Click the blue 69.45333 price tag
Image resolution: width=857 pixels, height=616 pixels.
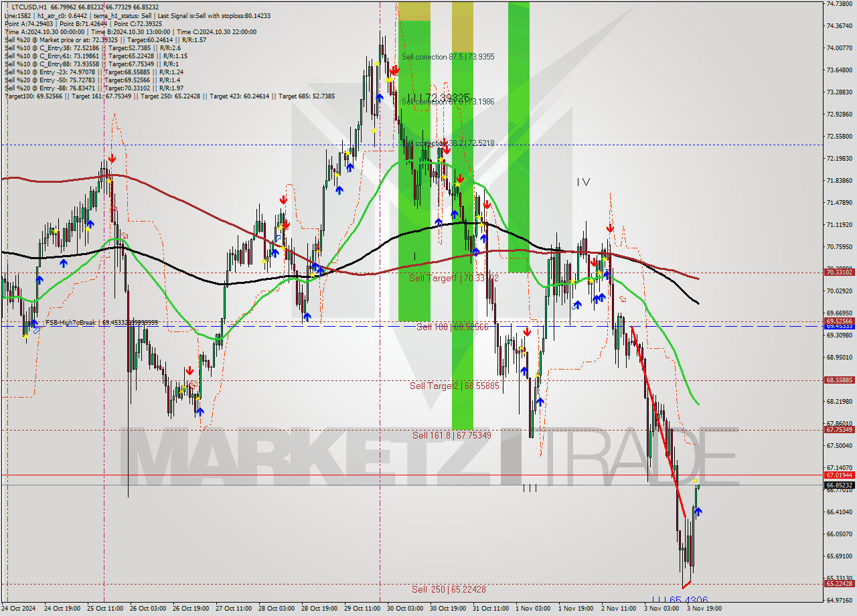coord(839,326)
